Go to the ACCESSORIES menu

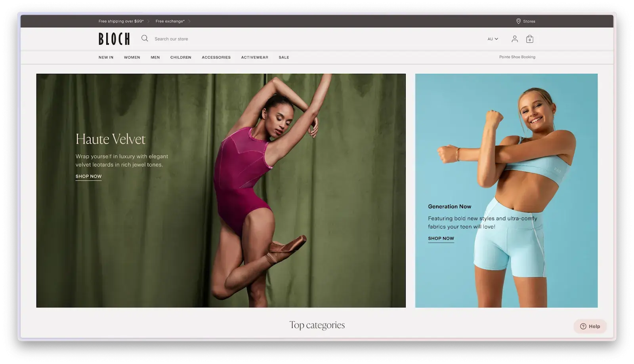coord(216,57)
